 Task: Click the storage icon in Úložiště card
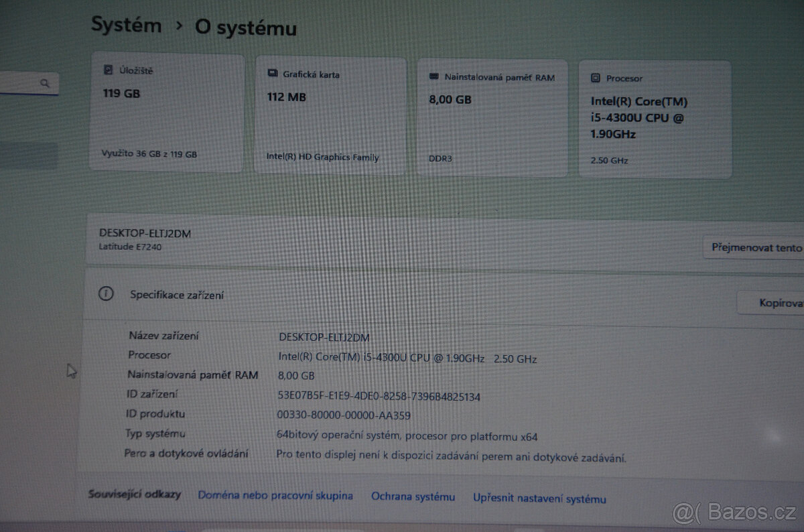click(x=108, y=70)
